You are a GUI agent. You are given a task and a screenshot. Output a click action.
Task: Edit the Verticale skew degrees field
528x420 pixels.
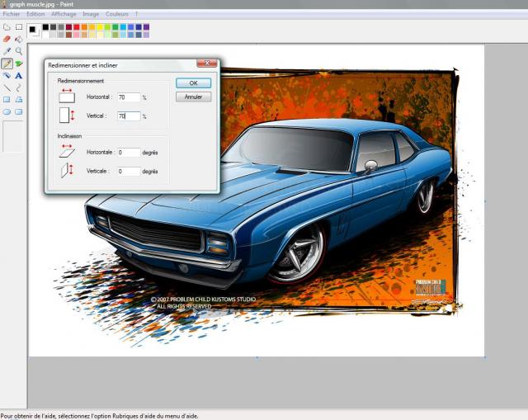click(x=129, y=172)
